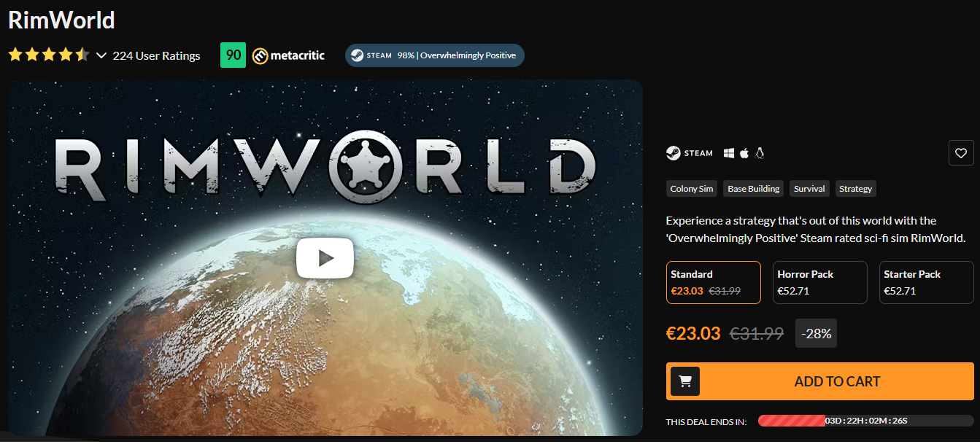The height and width of the screenshot is (444, 980).
Task: Click the shopping cart icon
Action: [x=685, y=381]
